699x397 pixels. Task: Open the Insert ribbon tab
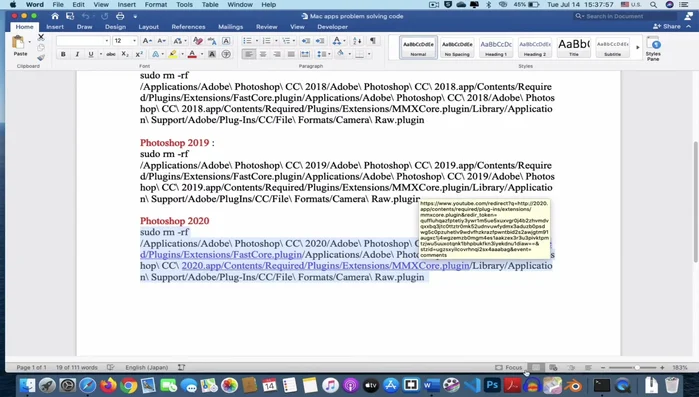click(55, 27)
